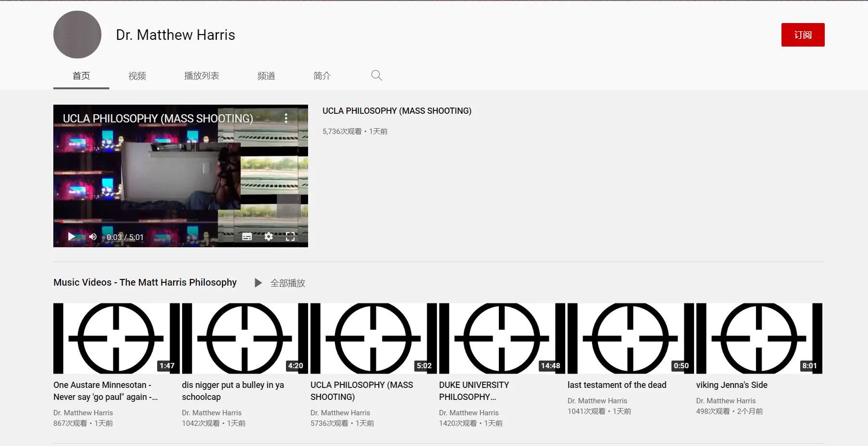Open the 视频 tab

click(137, 76)
